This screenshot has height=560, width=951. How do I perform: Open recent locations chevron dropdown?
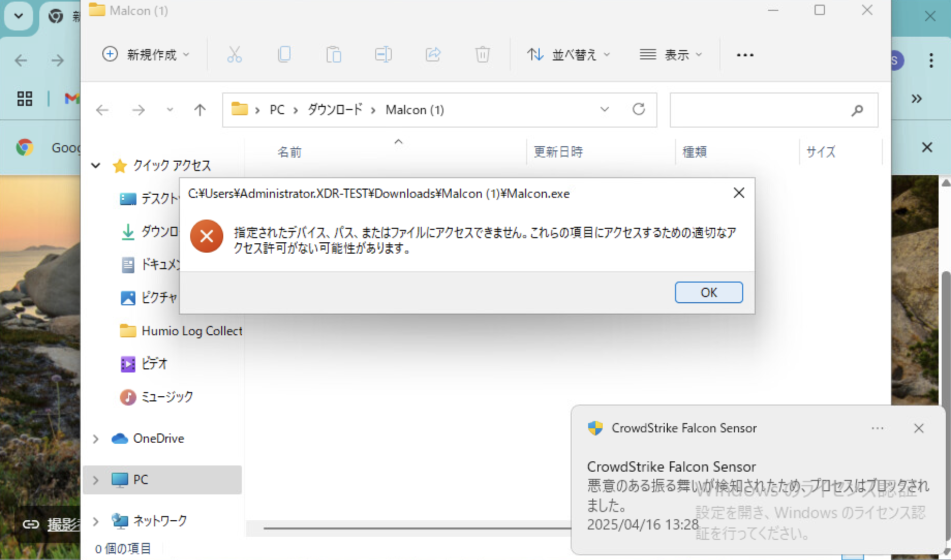click(x=170, y=110)
